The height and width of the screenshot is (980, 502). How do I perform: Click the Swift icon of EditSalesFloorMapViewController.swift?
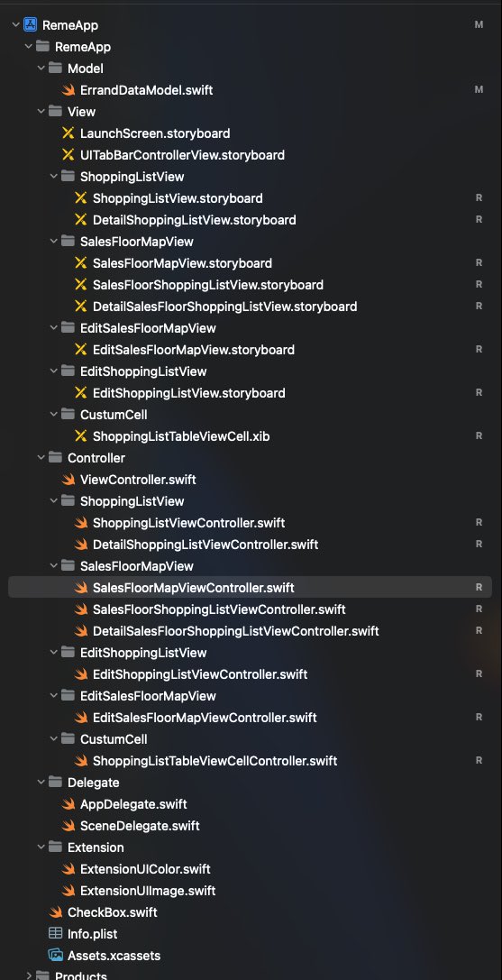point(81,718)
